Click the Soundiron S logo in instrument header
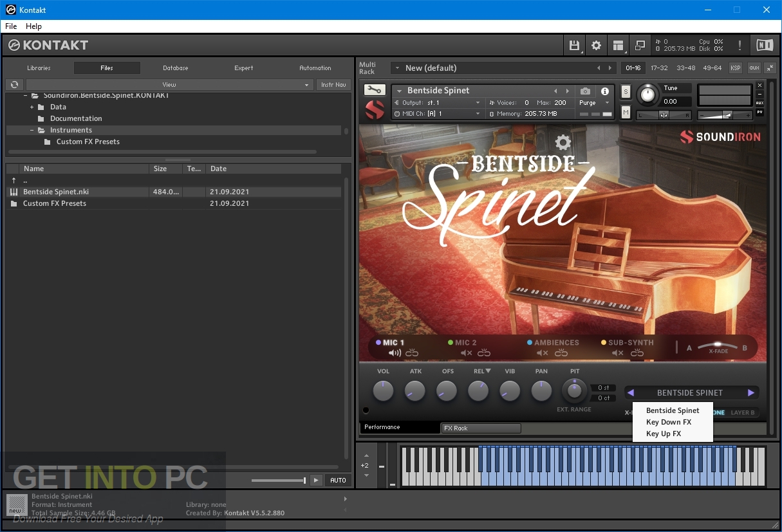Image resolution: width=782 pixels, height=532 pixels. click(x=375, y=109)
